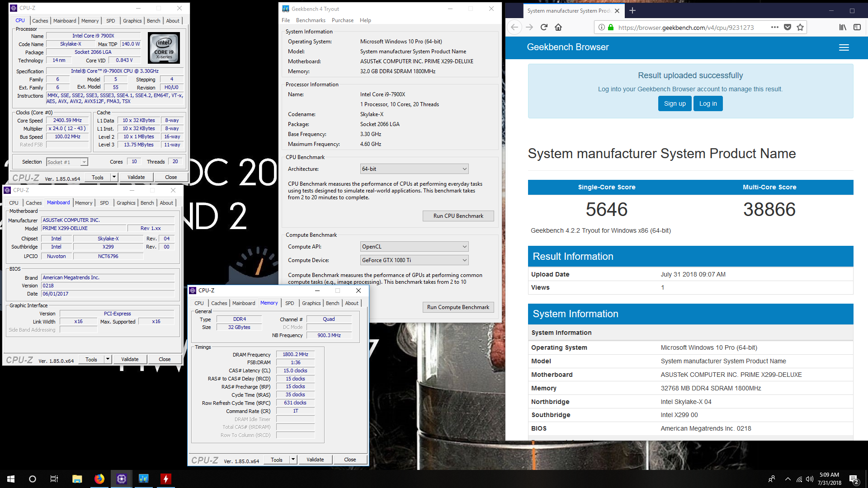Viewport: 868px width, 488px height.
Task: Open Graphics tab in Mainboard CPU-Z window
Action: click(126, 203)
